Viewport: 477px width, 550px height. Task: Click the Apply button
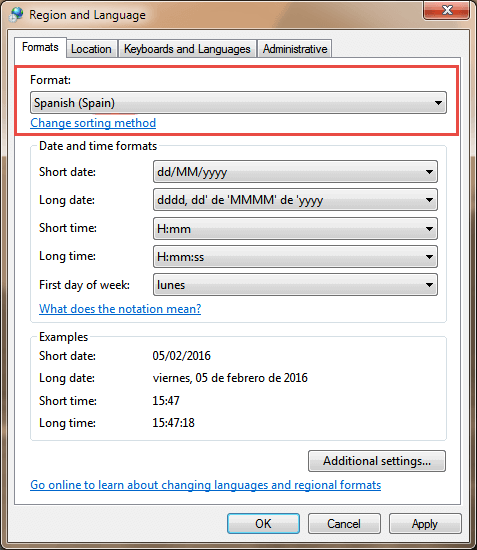pyautogui.click(x=425, y=524)
